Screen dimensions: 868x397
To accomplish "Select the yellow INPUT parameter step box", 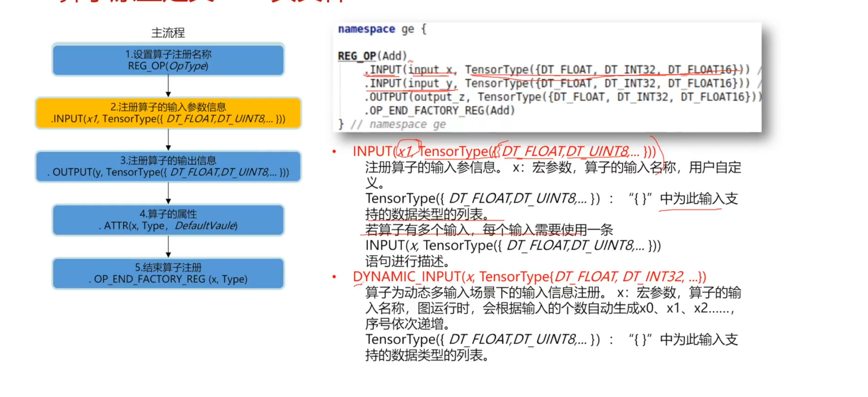I will [168, 113].
